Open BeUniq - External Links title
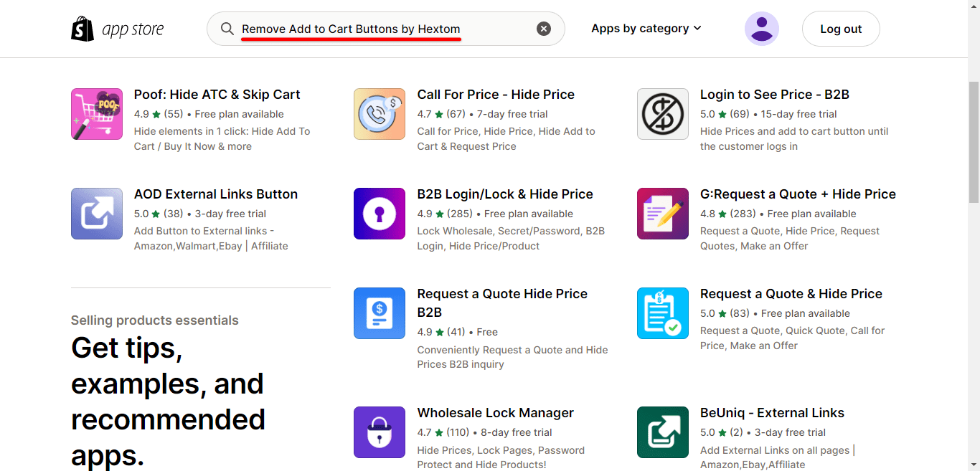Viewport: 980px width, 471px height. coord(772,413)
